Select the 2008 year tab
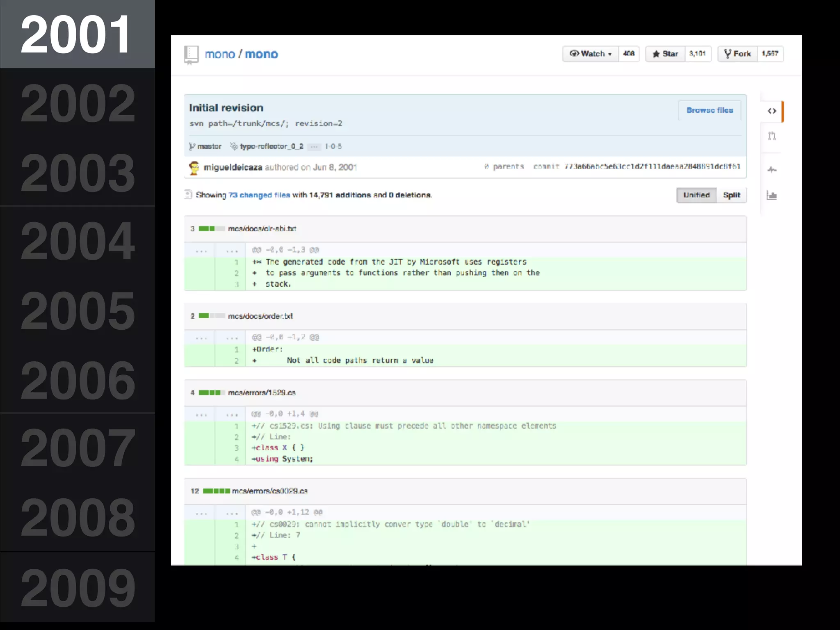This screenshot has width=840, height=630. click(78, 517)
